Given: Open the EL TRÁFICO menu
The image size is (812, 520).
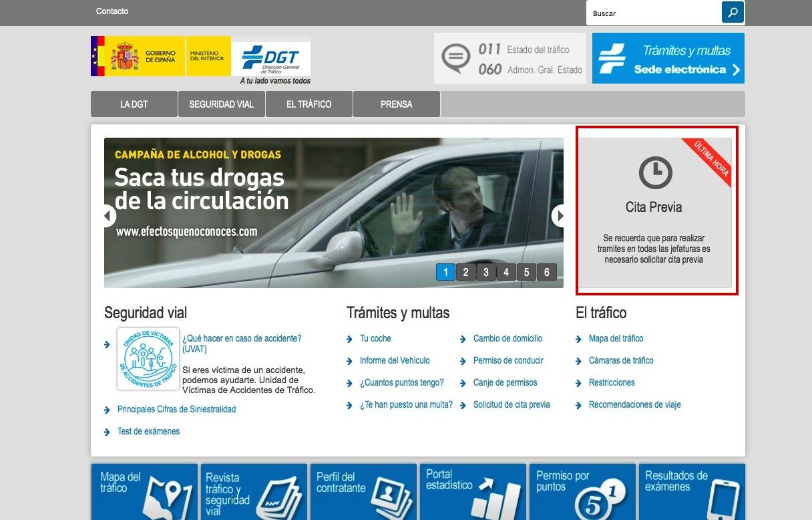Looking at the screenshot, I should pyautogui.click(x=309, y=104).
